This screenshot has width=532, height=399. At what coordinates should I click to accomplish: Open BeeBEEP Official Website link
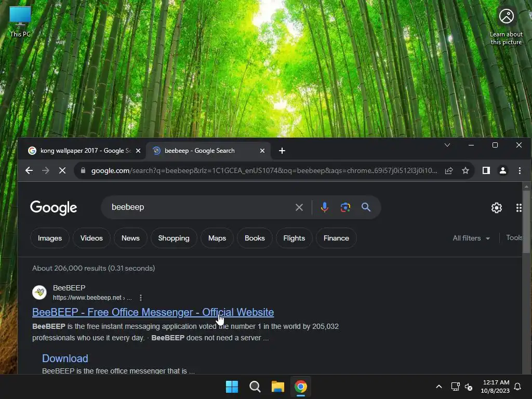[153, 312]
